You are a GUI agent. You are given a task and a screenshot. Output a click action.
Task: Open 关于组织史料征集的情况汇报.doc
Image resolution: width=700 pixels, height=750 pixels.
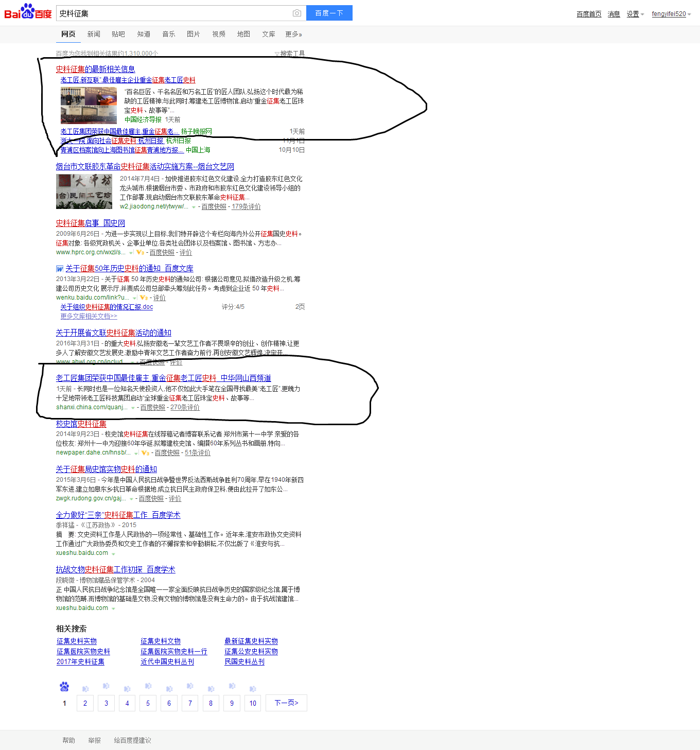click(107, 307)
